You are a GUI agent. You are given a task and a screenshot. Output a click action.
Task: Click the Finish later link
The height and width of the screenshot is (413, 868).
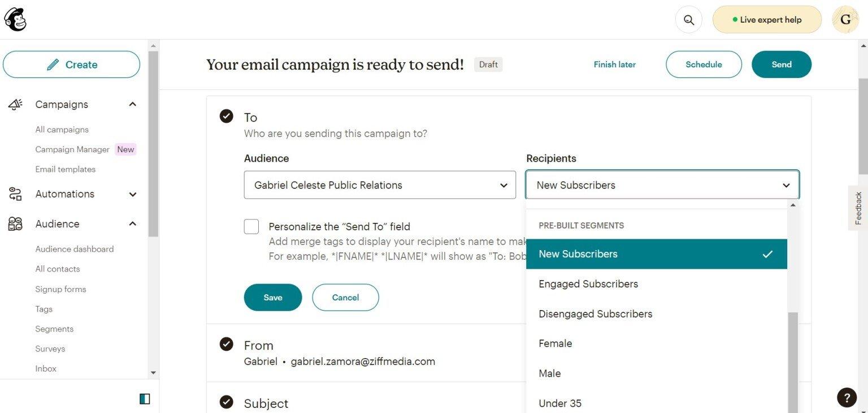[x=614, y=64]
